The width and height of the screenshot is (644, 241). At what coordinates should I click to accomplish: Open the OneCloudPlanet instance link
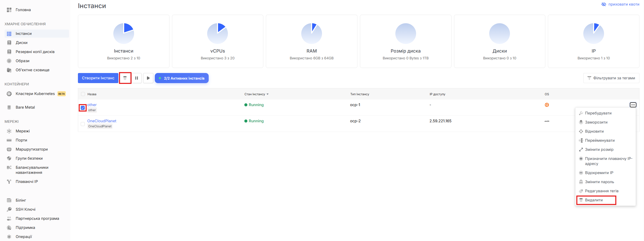[102, 121]
